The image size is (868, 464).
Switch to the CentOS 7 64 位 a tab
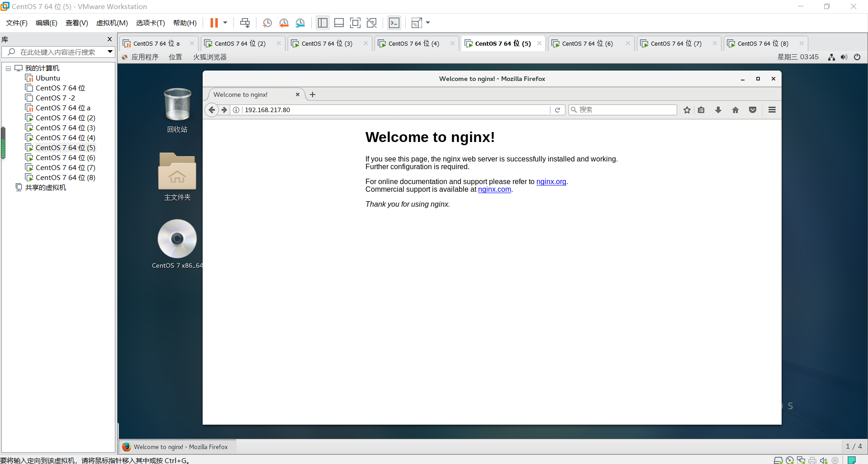point(156,43)
